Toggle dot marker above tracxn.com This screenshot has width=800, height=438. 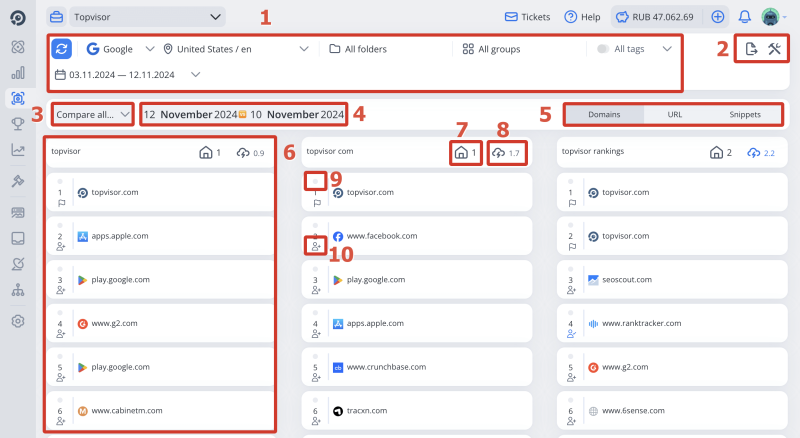pyautogui.click(x=315, y=400)
